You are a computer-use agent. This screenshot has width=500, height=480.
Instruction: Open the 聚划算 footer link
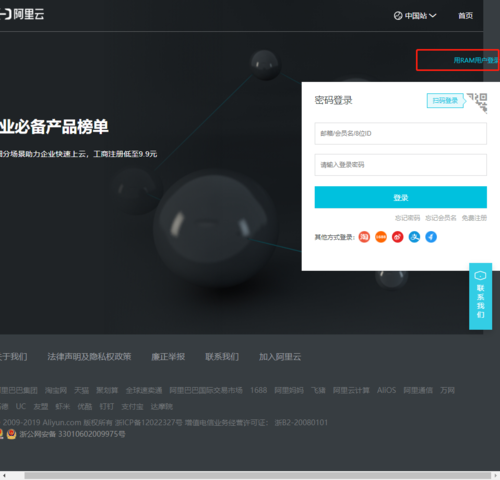[x=107, y=390]
